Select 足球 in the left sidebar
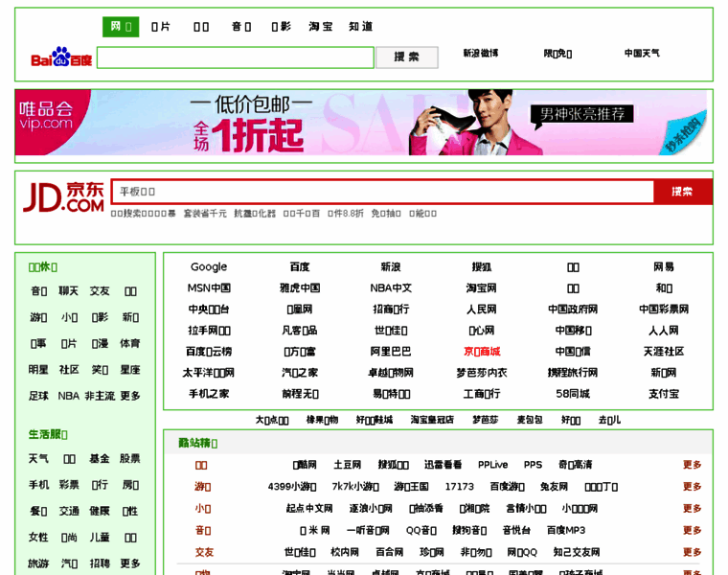The height and width of the screenshot is (575, 728). (38, 396)
